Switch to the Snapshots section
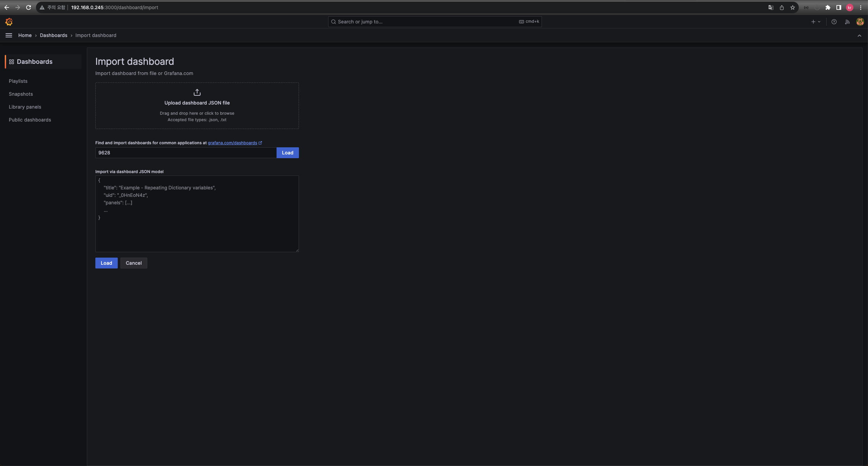The width and height of the screenshot is (868, 466). pyautogui.click(x=21, y=94)
